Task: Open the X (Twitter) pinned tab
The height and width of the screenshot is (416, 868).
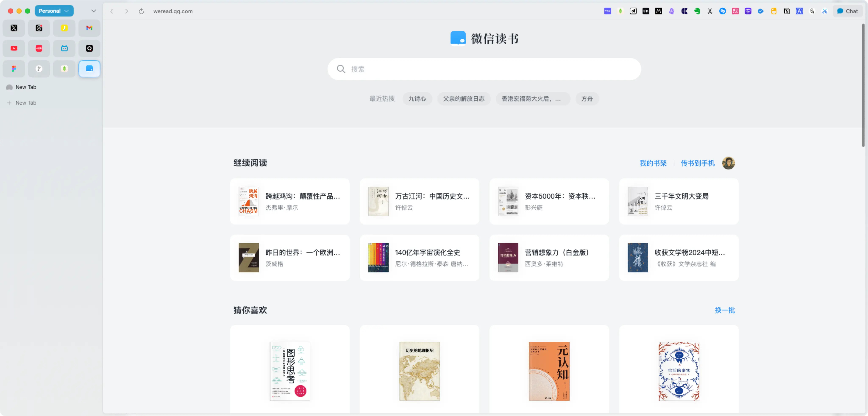Action: click(14, 28)
